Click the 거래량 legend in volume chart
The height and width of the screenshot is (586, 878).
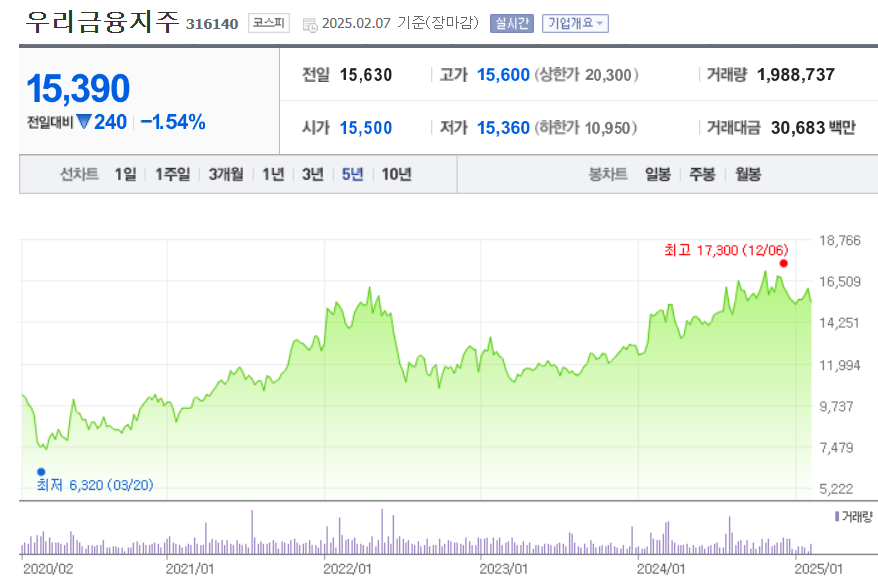854,517
